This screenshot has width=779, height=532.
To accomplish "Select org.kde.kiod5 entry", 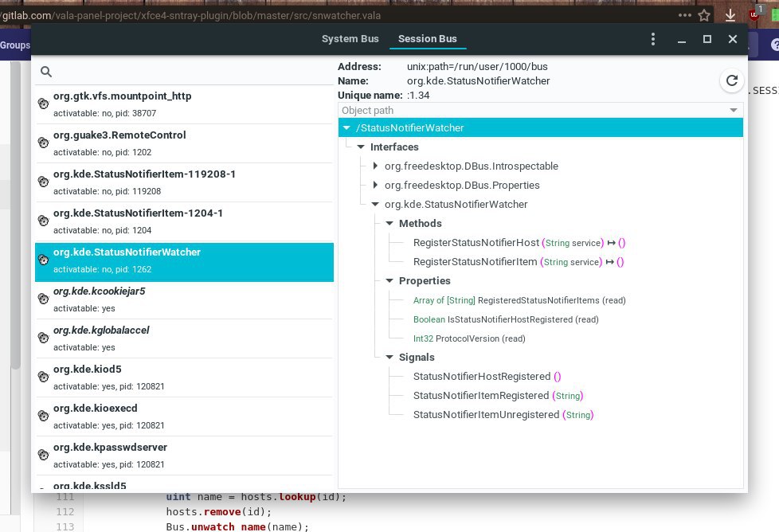I will point(184,377).
